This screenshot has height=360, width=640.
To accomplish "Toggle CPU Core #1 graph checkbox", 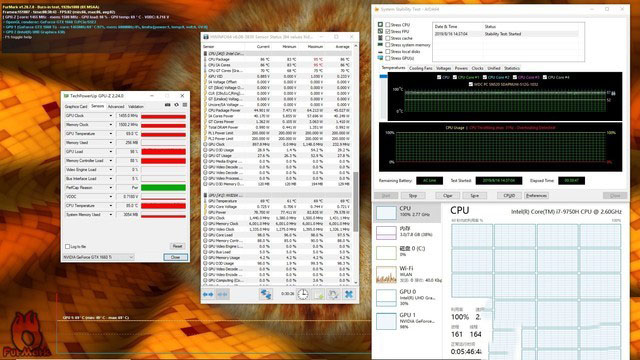I will 455,77.
